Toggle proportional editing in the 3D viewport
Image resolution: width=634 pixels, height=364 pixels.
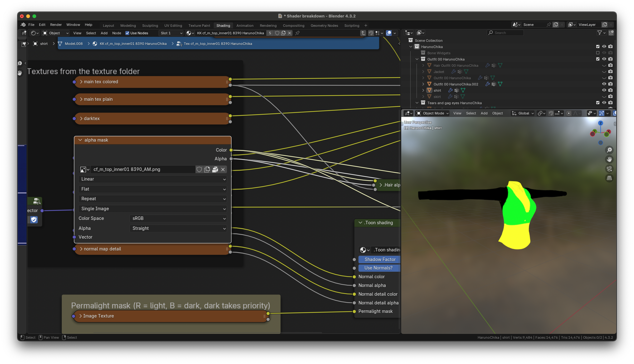tap(569, 113)
